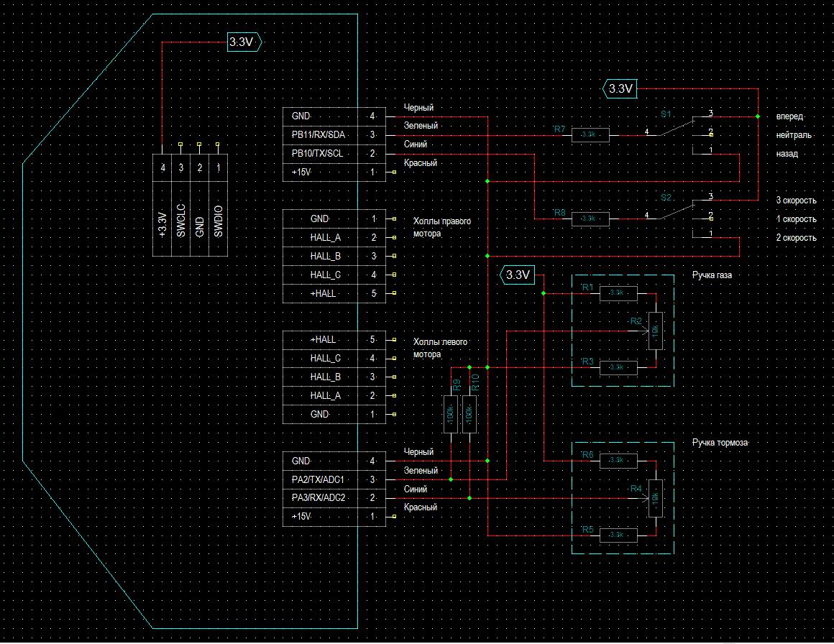Click the R10 100k resistor symbol
834x644 pixels.
[x=469, y=414]
